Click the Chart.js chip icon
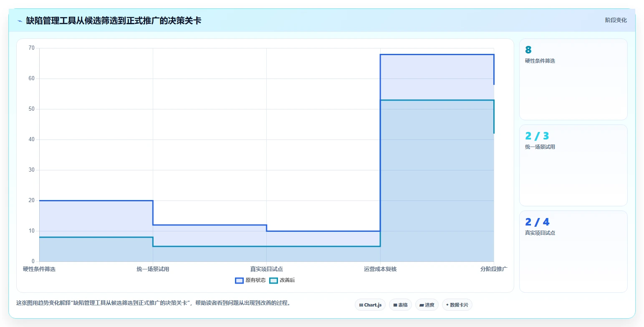This screenshot has height=327, width=644. [361, 305]
